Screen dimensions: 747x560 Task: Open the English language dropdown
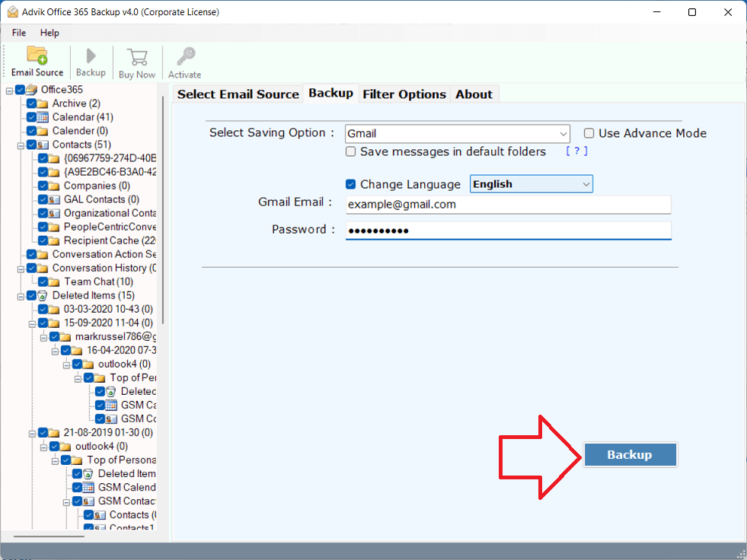point(532,184)
